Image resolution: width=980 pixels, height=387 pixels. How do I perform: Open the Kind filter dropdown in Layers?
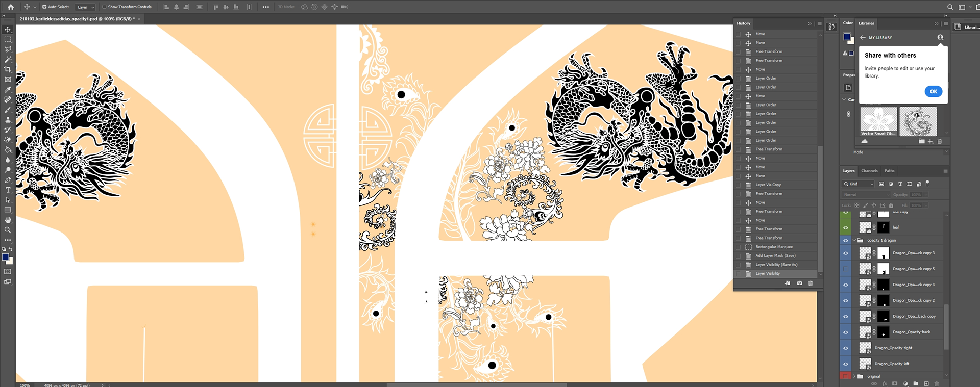tap(858, 184)
